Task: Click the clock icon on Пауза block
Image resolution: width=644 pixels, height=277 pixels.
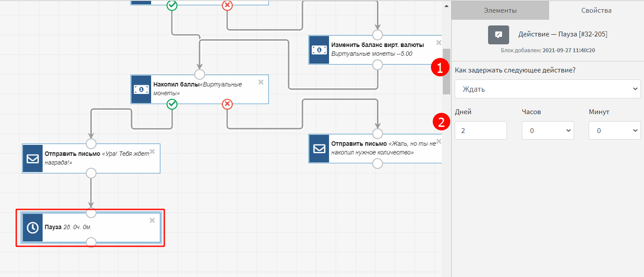Action: click(x=33, y=227)
